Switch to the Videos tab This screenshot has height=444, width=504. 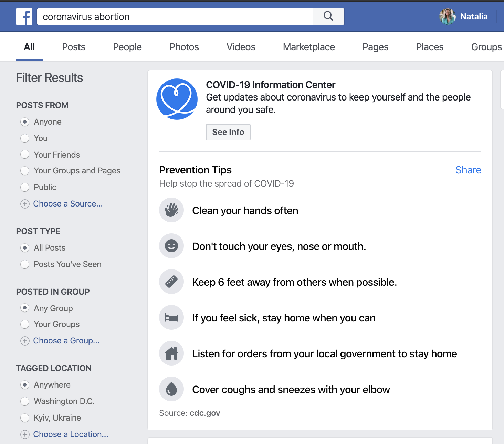241,47
